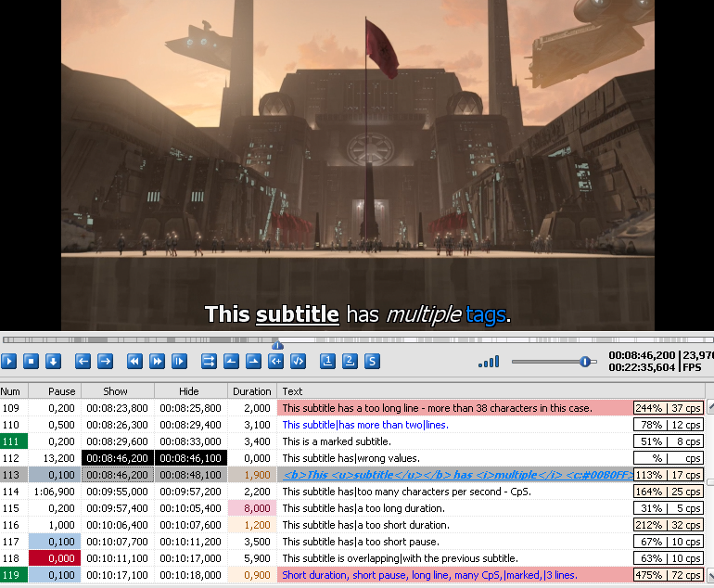
Task: Click duration 1,200 in row 116
Action: tap(252, 525)
